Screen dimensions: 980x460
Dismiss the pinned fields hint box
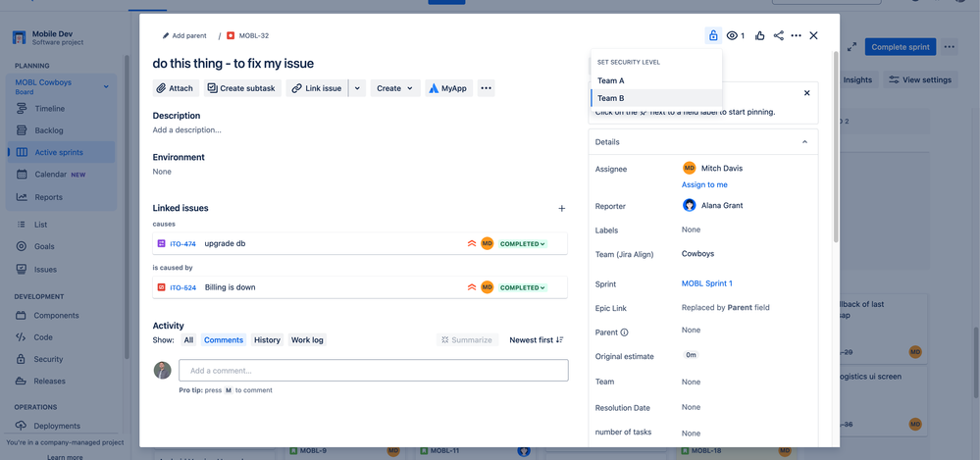tap(806, 93)
